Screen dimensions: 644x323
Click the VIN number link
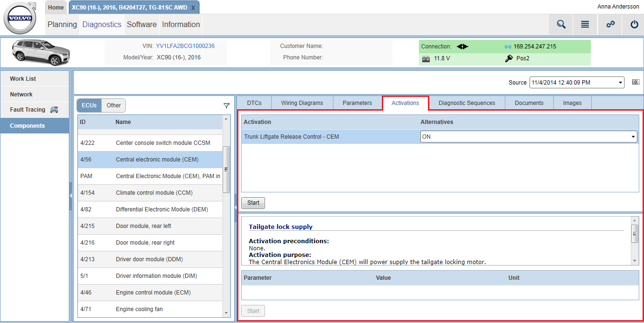(185, 46)
